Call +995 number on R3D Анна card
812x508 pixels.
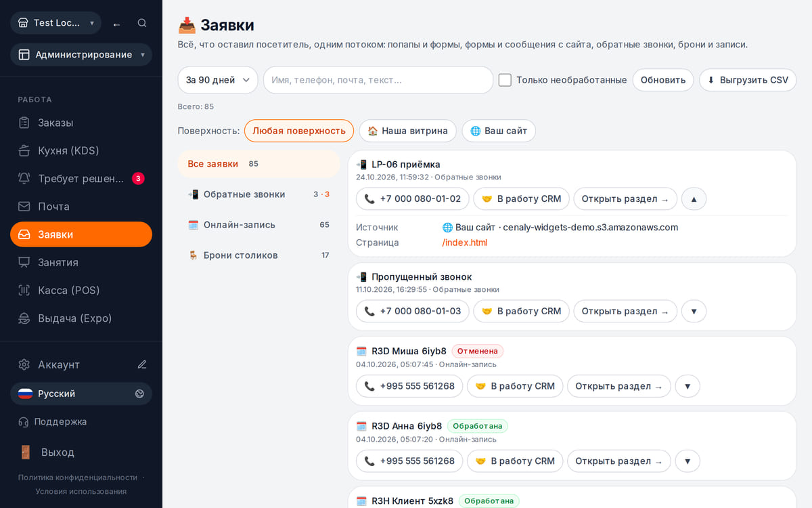click(x=409, y=461)
